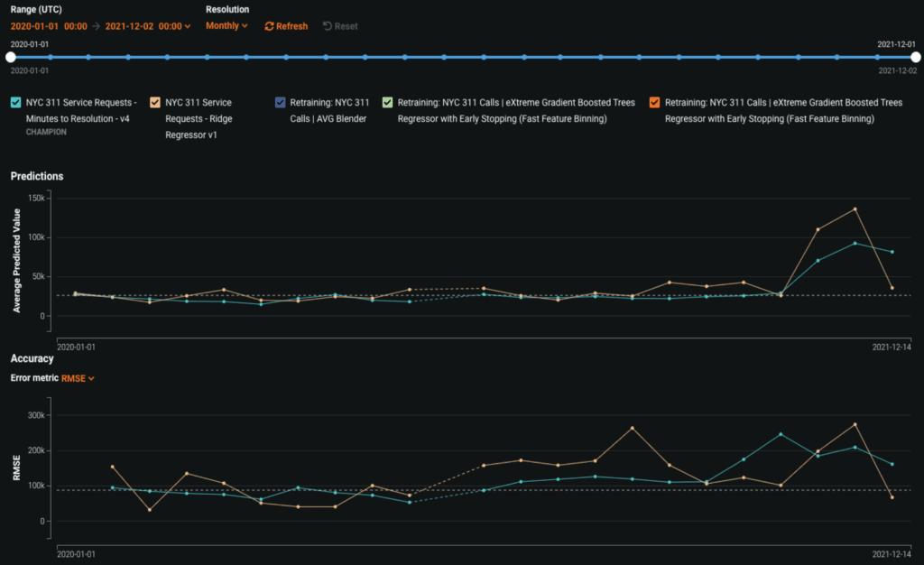The image size is (924, 565).
Task: Toggle the green eXtreme Gradient Boosted Trees checkbox
Action: [387, 103]
